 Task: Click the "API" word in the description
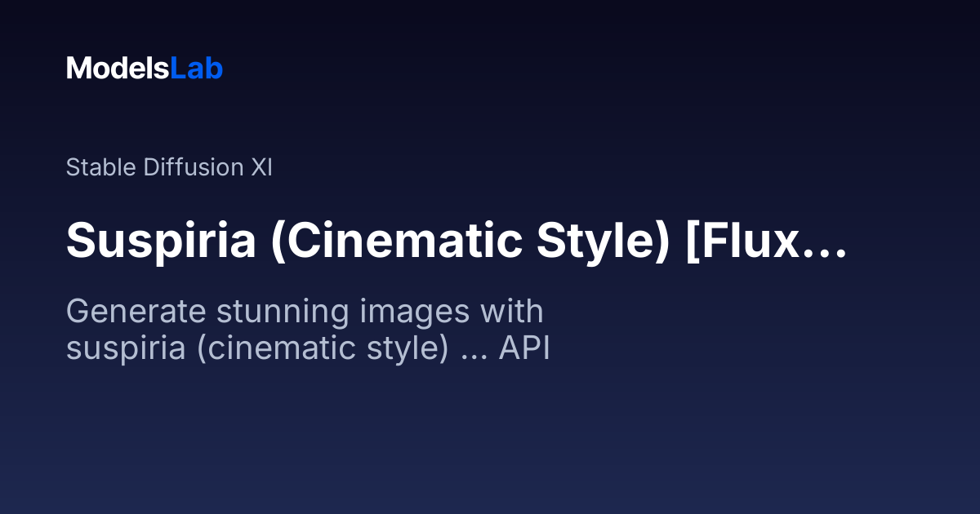(525, 349)
